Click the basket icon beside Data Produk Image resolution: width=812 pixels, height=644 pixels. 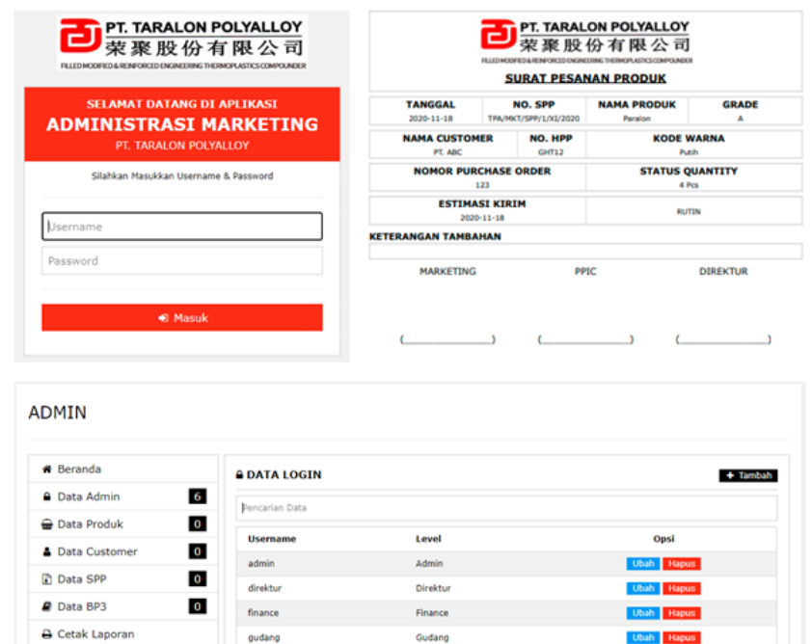point(46,523)
